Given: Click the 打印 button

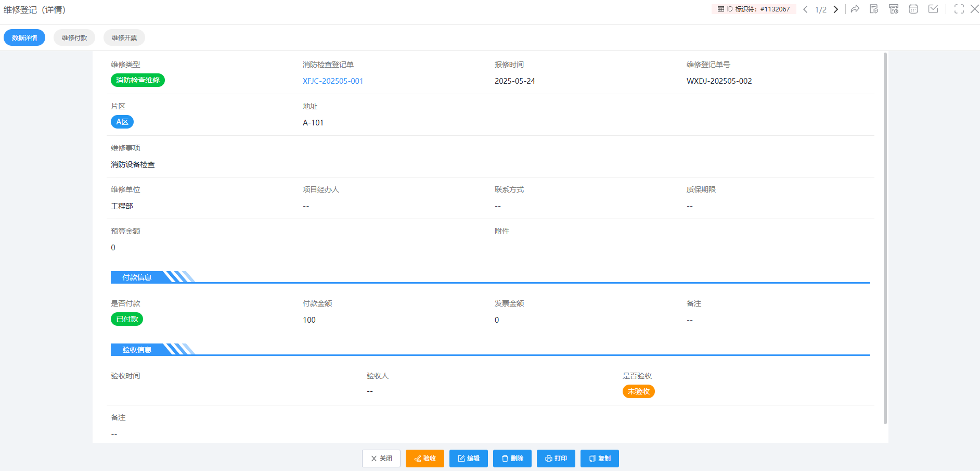Looking at the screenshot, I should pos(556,459).
